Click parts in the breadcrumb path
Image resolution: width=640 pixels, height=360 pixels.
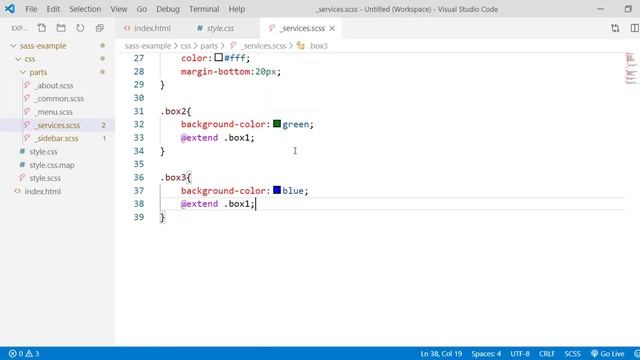click(x=209, y=46)
